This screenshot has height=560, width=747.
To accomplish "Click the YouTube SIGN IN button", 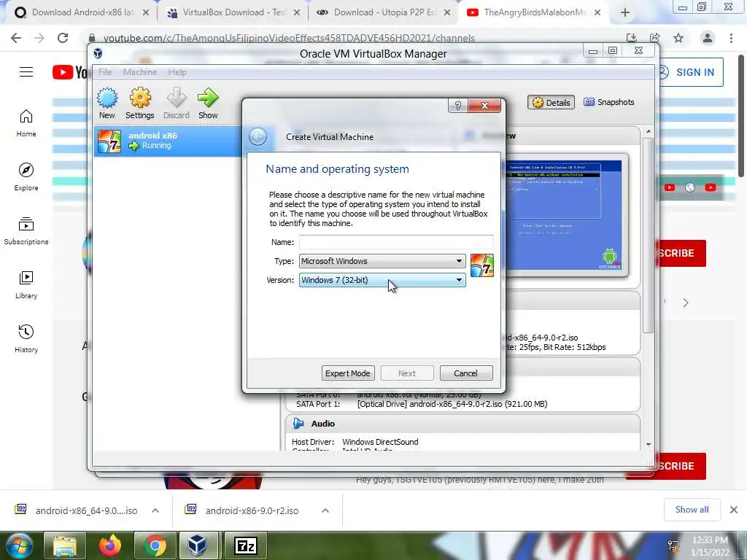I will click(692, 72).
